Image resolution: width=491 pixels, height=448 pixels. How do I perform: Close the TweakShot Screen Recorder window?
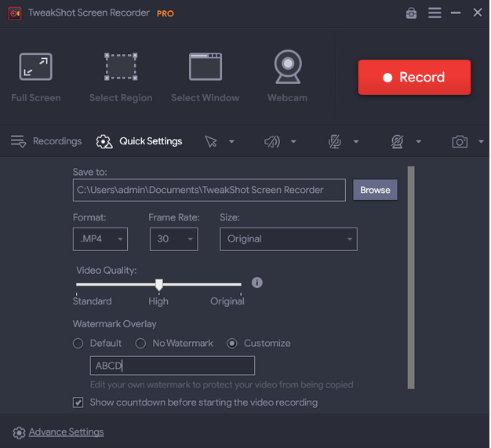click(477, 13)
